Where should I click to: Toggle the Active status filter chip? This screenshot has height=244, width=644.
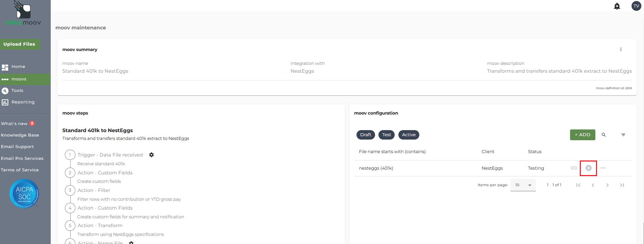pyautogui.click(x=409, y=135)
